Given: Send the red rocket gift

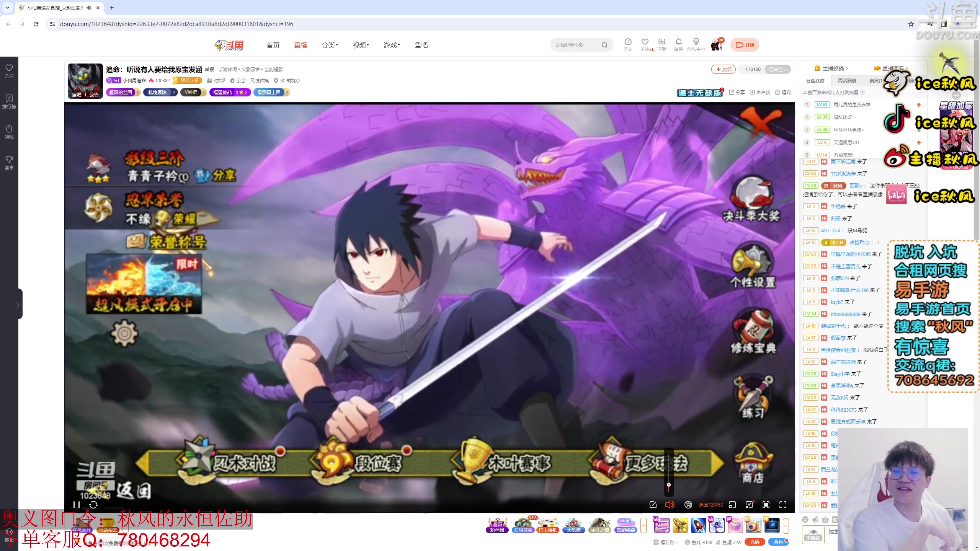Looking at the screenshot, I should (698, 525).
